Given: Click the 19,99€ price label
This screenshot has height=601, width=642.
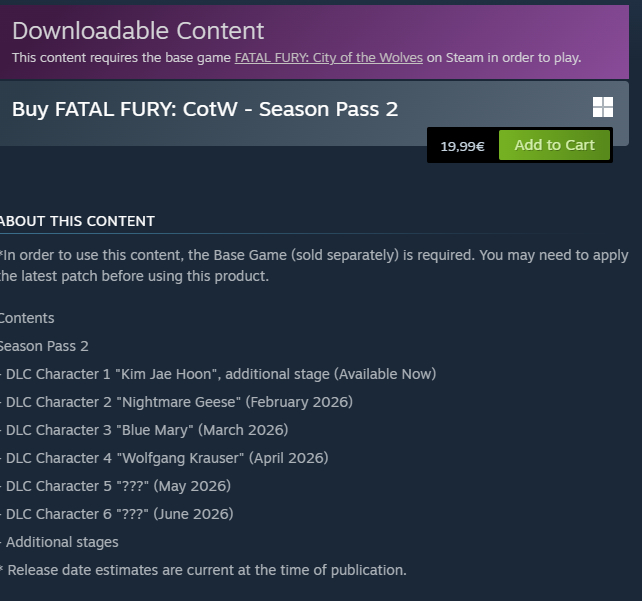Looking at the screenshot, I should tap(462, 146).
